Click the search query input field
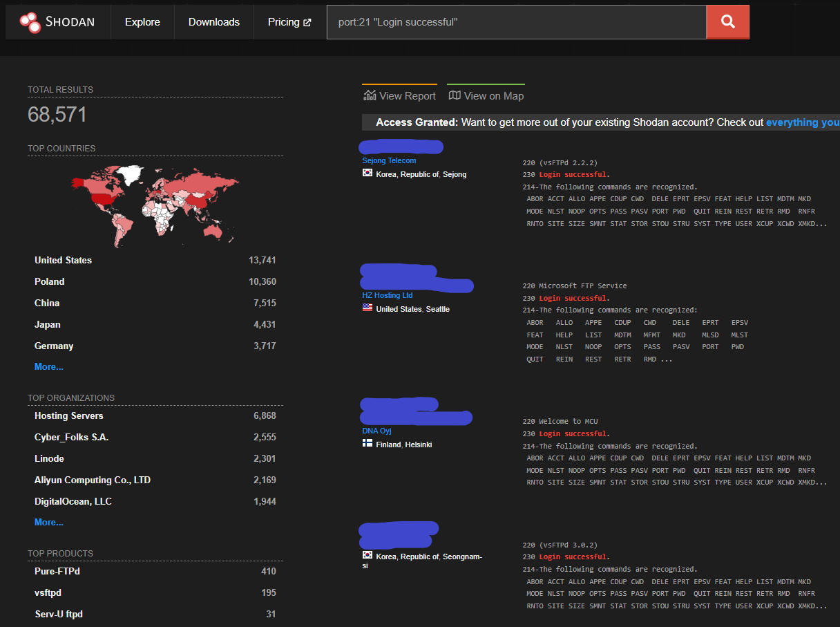 tap(517, 22)
